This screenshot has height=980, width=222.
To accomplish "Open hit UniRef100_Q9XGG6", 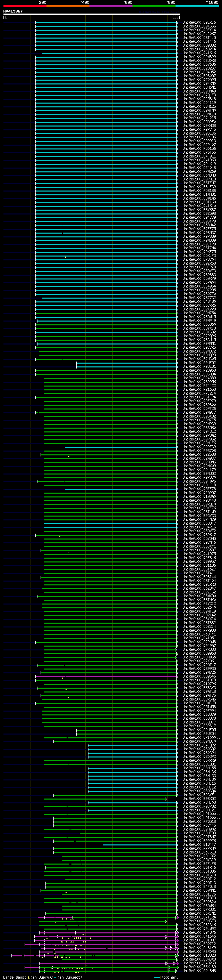I will tap(199, 26).
